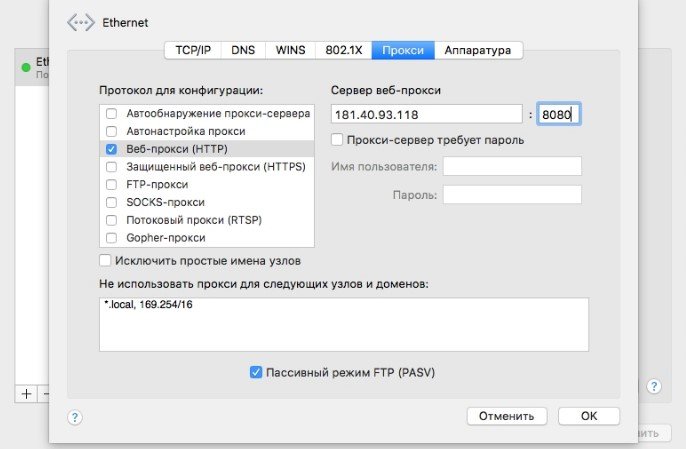Toggle the Gopher-прокси checkbox
The height and width of the screenshot is (449, 686).
[x=112, y=238]
